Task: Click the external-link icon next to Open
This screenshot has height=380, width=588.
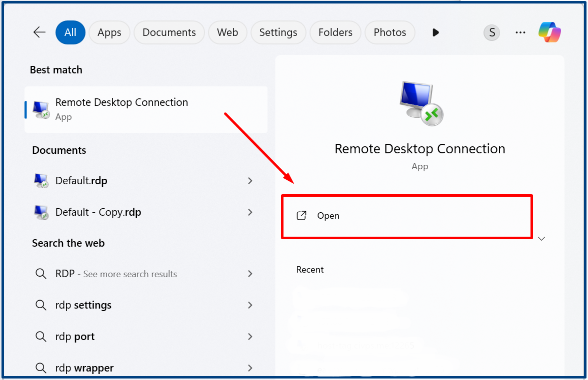Action: pos(301,216)
